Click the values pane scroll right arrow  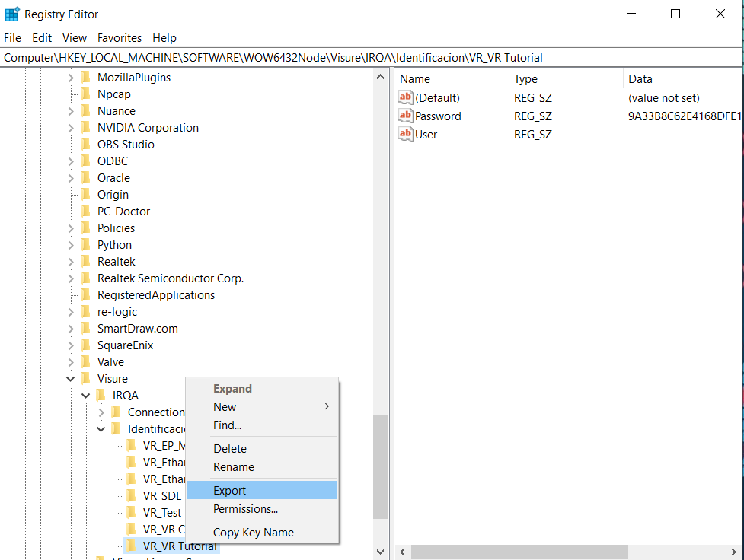pos(733,552)
